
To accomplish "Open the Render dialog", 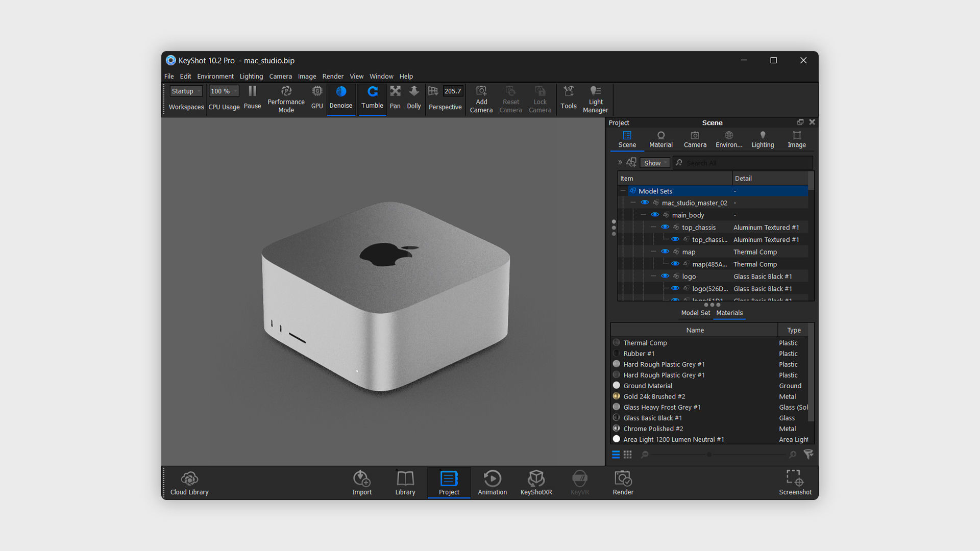I will coord(623,483).
